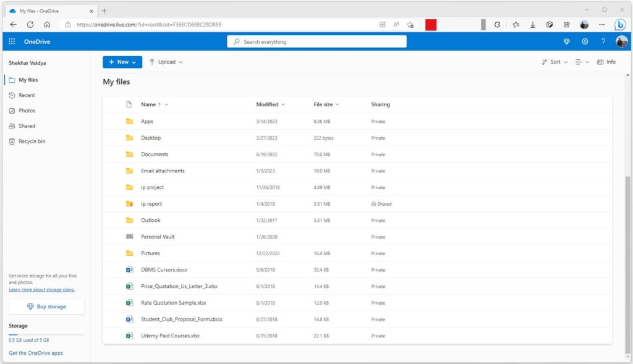Click the vertical scrollbar thumb
This screenshot has height=364, width=633.
tap(627, 264)
